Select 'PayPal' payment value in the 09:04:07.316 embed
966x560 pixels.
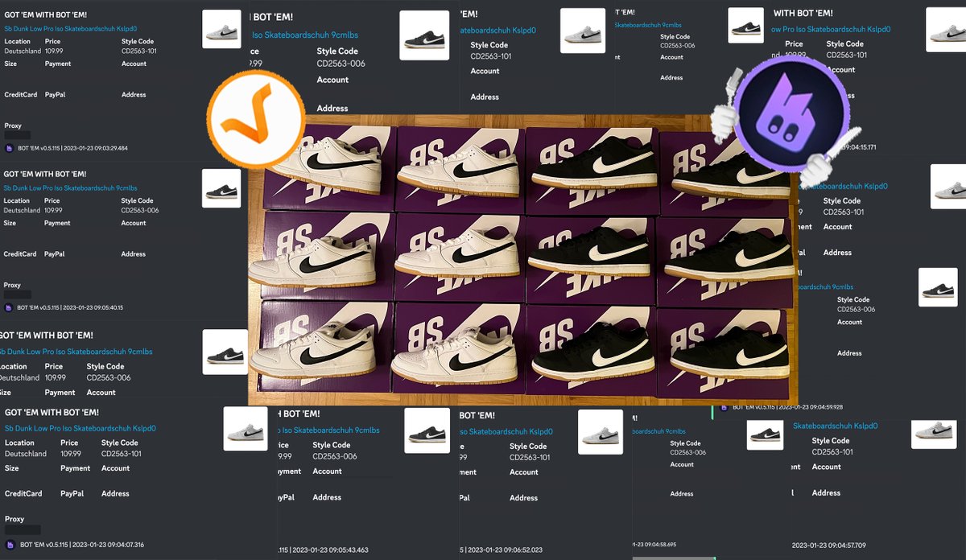[72, 493]
